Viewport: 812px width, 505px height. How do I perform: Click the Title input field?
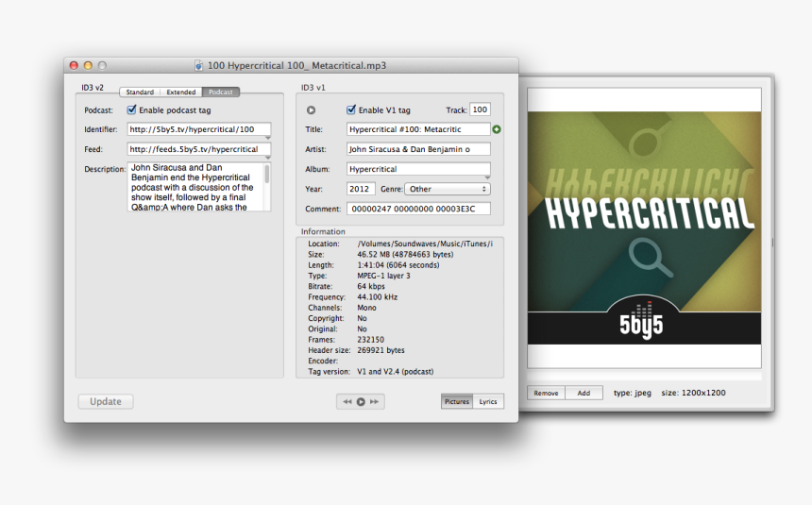coord(418,129)
